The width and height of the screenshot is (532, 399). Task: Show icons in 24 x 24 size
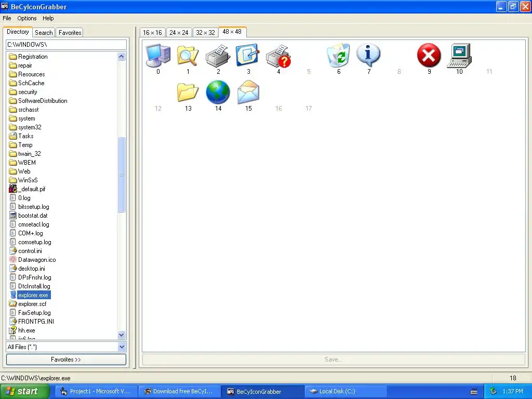coord(179,33)
